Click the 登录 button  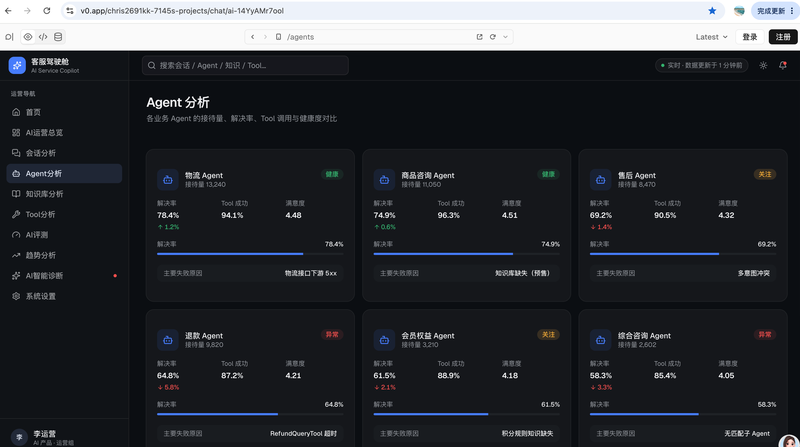(x=749, y=37)
